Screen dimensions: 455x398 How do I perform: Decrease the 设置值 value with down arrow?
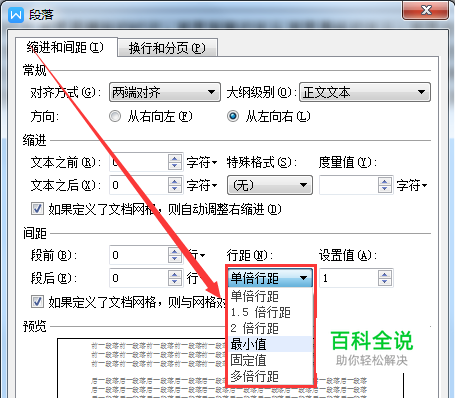coord(385,282)
